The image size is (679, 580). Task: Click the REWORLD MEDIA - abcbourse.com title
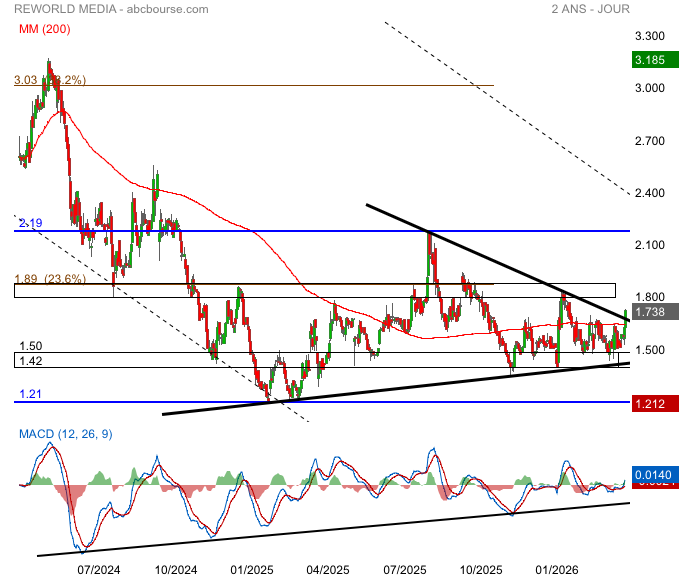click(x=111, y=9)
